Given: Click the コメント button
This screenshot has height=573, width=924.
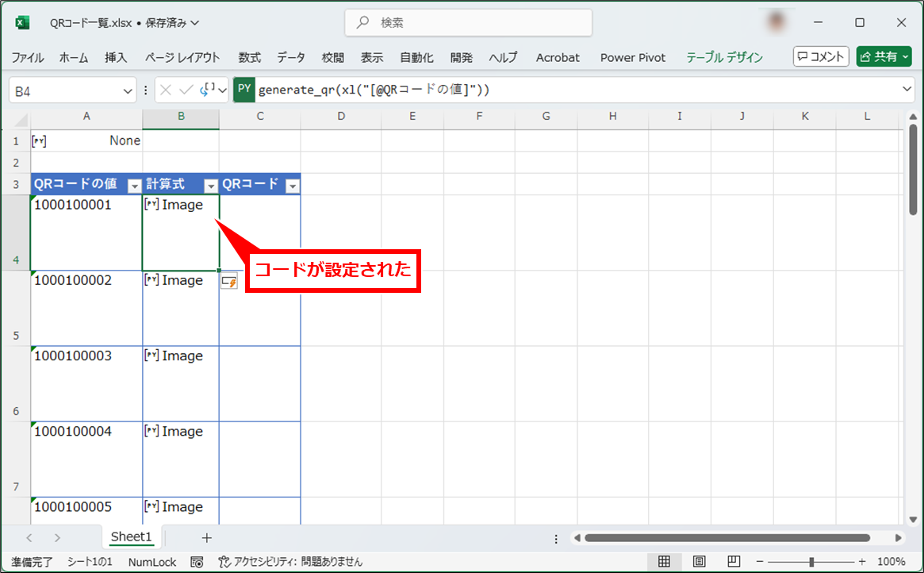Looking at the screenshot, I should 821,56.
